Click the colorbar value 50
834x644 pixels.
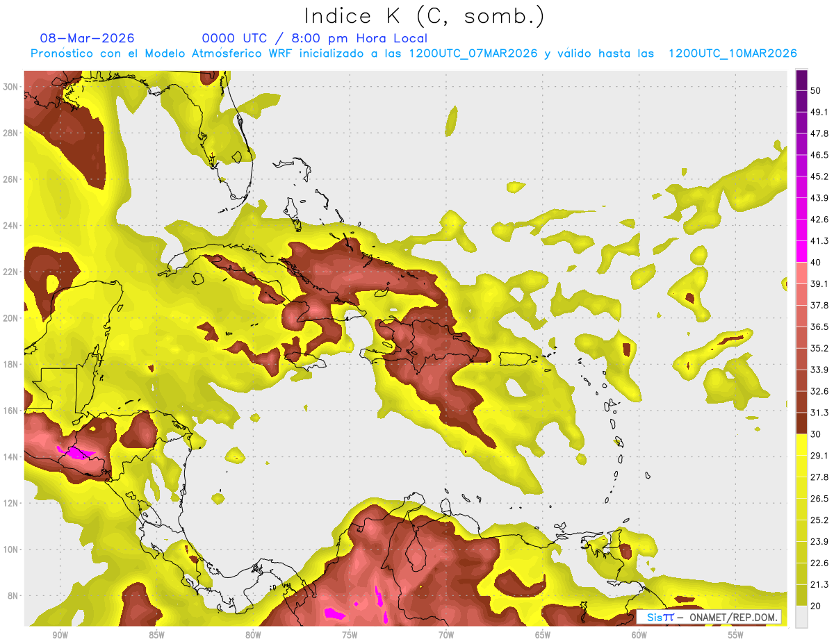(x=816, y=90)
